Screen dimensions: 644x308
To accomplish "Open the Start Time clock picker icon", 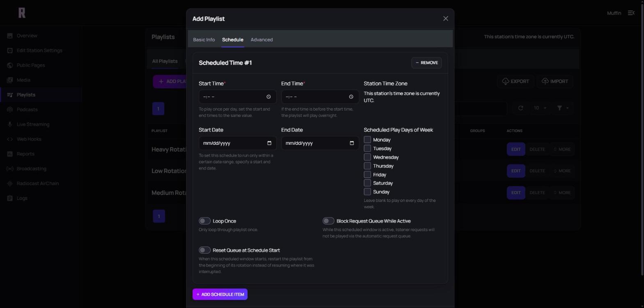I will point(269,97).
